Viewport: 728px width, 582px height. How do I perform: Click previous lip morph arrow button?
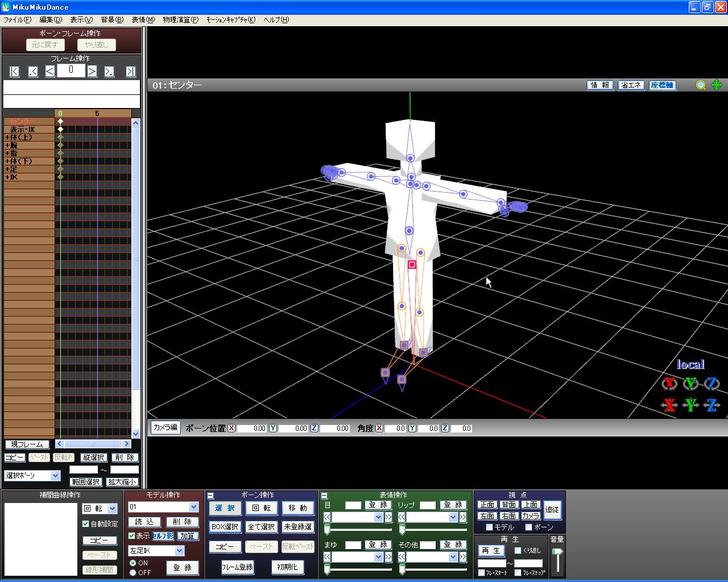(x=402, y=517)
